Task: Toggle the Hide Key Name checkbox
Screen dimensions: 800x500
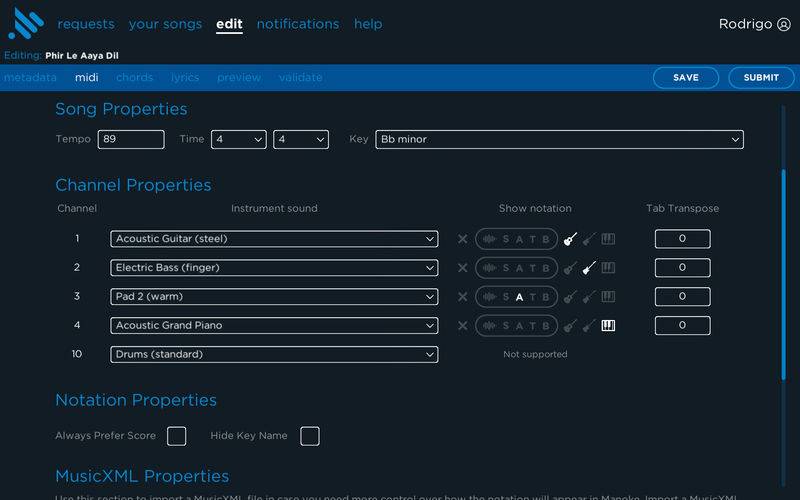Action: click(310, 436)
